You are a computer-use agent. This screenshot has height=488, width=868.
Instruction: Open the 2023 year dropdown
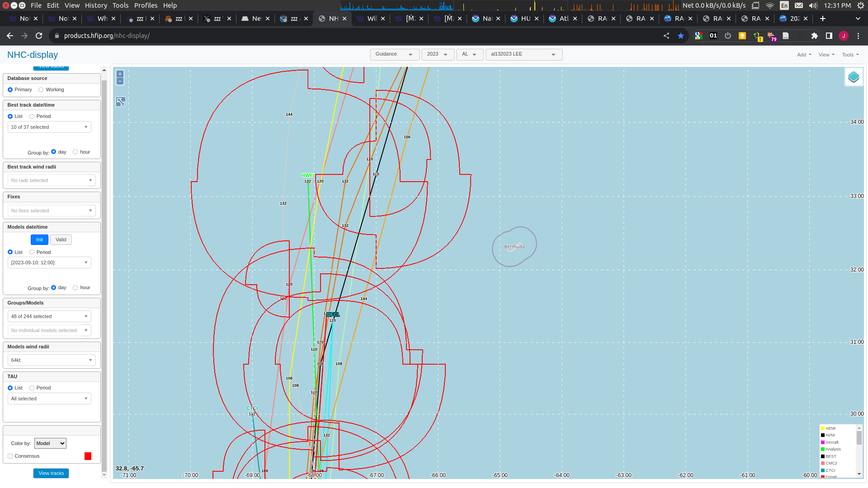438,54
